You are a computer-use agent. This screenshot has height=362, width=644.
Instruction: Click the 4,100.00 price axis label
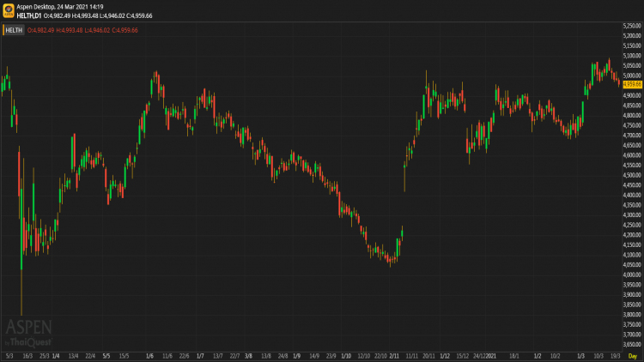tap(632, 255)
